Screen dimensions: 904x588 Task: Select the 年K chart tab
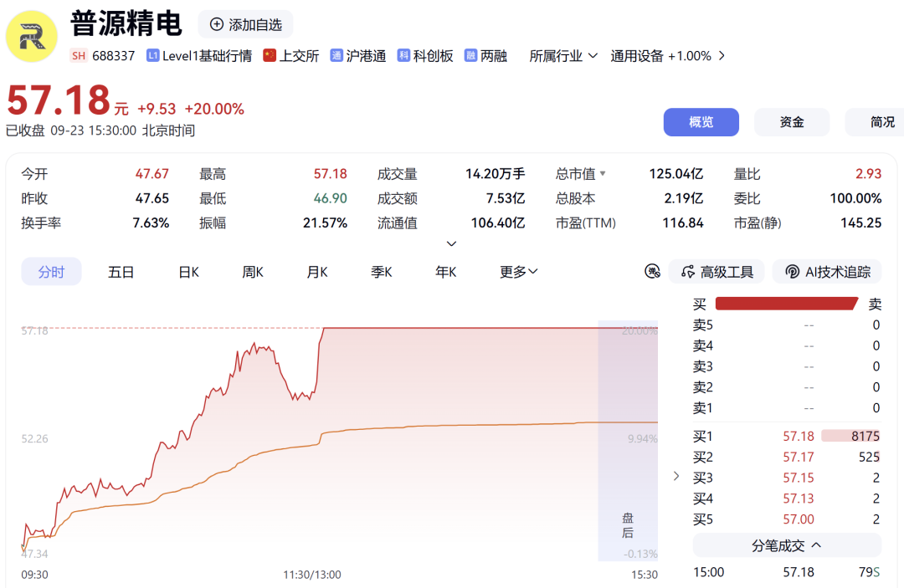pos(445,272)
